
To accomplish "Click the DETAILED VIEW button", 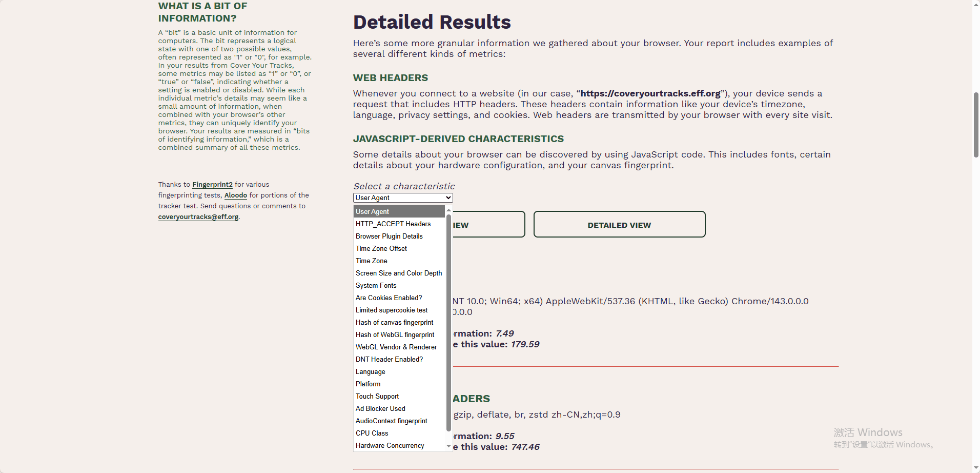I will click(619, 225).
